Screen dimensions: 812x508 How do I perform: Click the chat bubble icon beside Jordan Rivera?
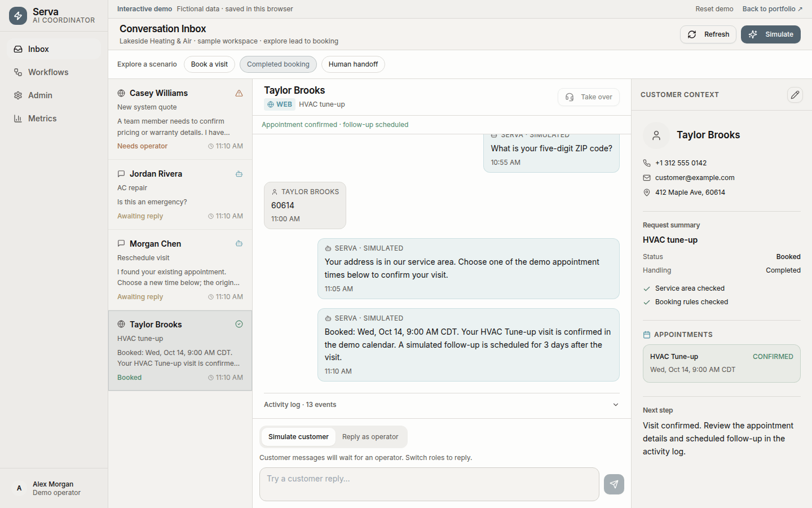click(121, 174)
